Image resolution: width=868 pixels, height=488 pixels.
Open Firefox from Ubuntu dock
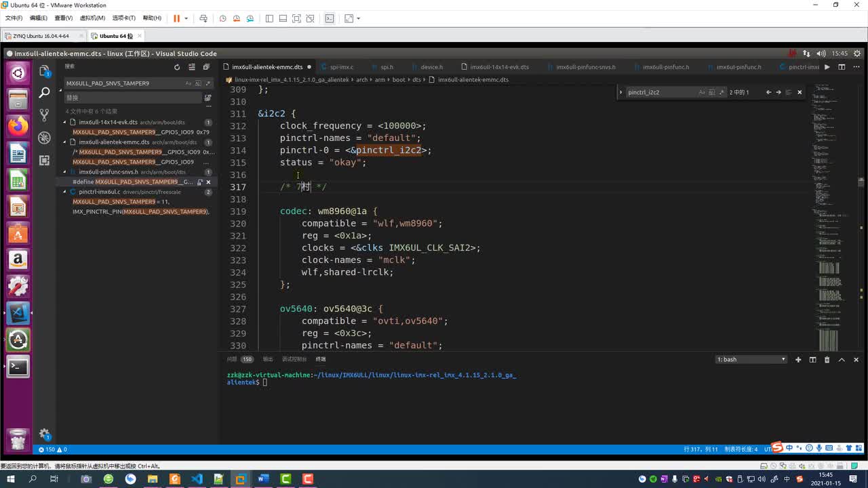pyautogui.click(x=18, y=126)
